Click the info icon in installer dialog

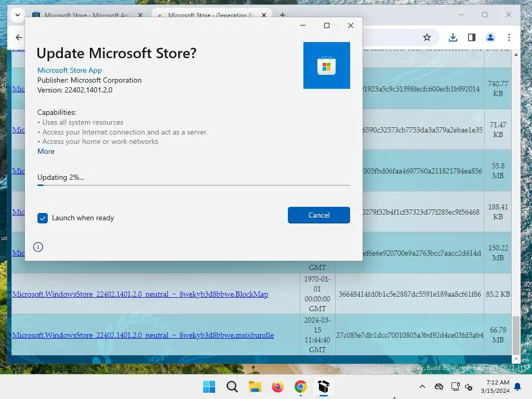[x=38, y=247]
